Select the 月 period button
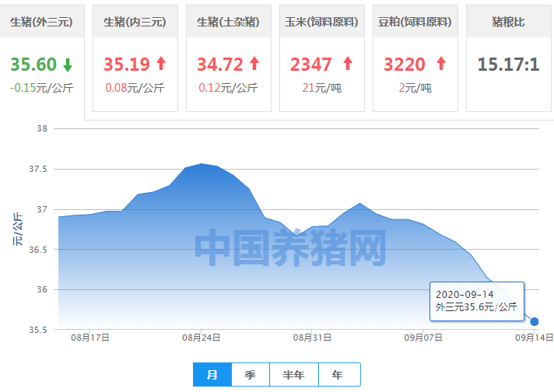Image resolution: width=554 pixels, height=392 pixels. point(212,374)
